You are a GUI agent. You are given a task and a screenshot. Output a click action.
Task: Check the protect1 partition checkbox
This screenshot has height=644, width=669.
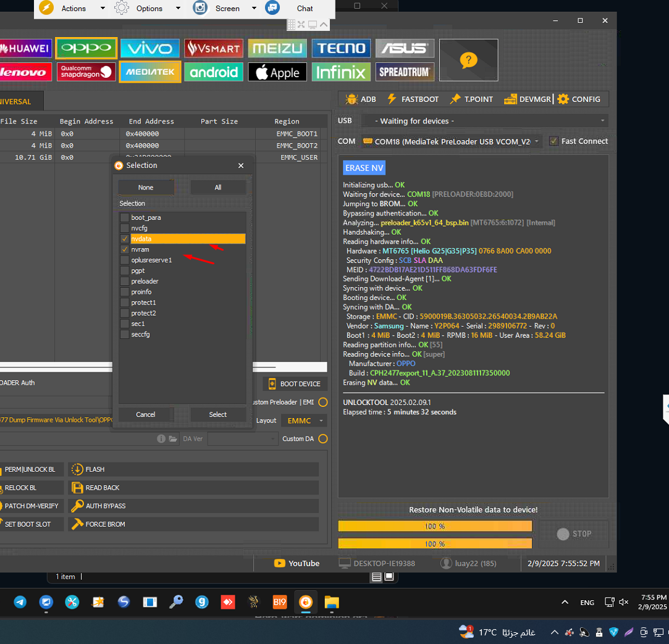(125, 303)
